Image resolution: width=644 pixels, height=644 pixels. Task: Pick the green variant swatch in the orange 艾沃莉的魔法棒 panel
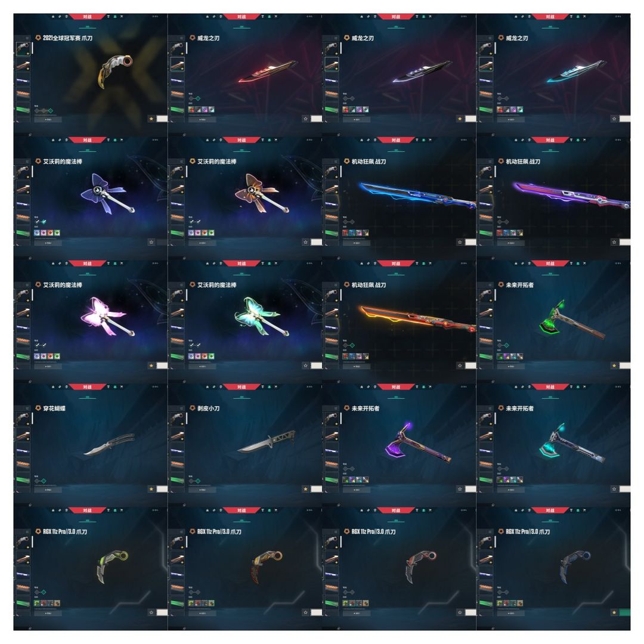(x=211, y=233)
